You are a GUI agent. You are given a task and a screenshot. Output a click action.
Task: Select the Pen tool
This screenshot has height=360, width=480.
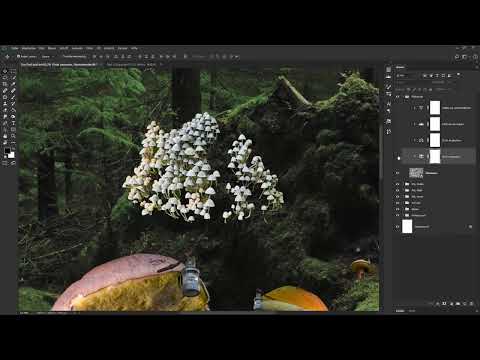tap(5, 123)
